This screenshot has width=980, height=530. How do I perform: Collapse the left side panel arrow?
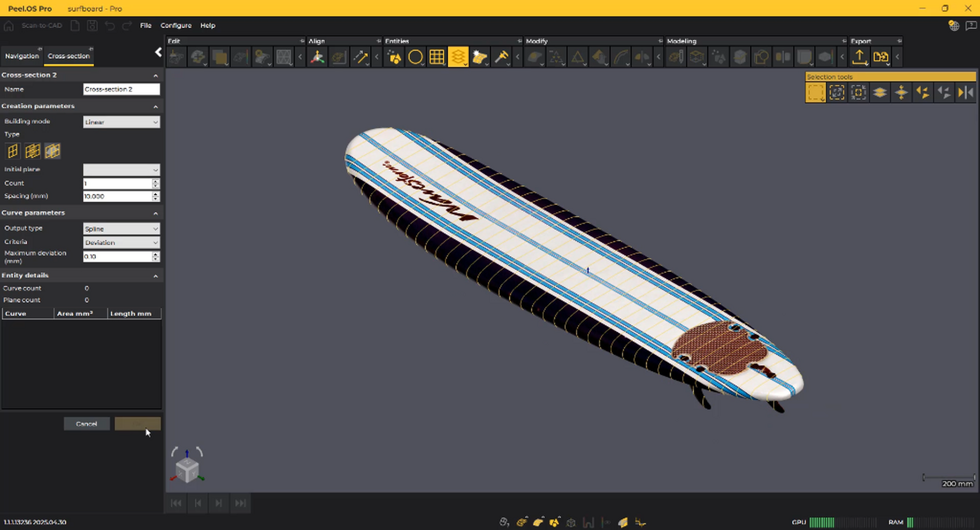tap(158, 52)
